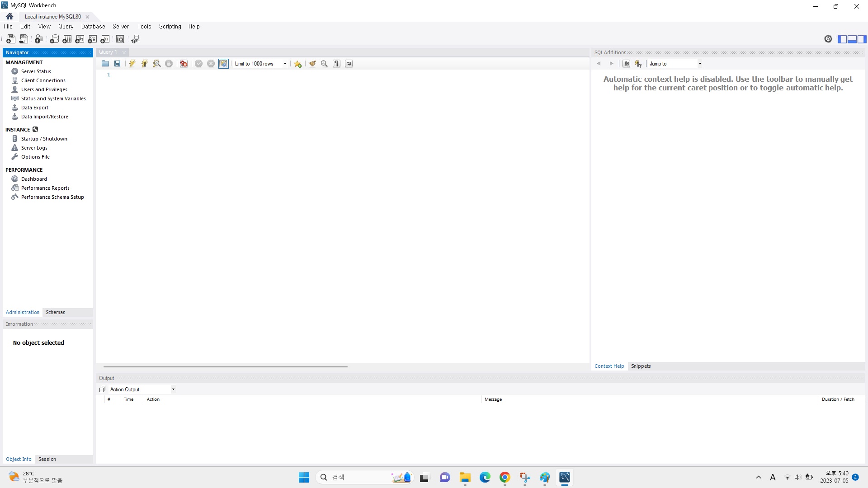Viewport: 868px width, 488px height.
Task: Switch to the Schemas tab
Action: 56,312
